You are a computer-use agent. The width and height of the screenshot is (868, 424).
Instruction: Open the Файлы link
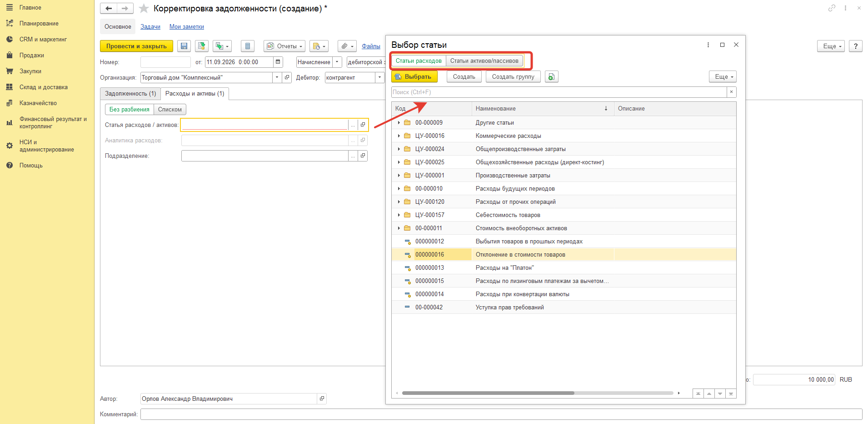coord(371,46)
